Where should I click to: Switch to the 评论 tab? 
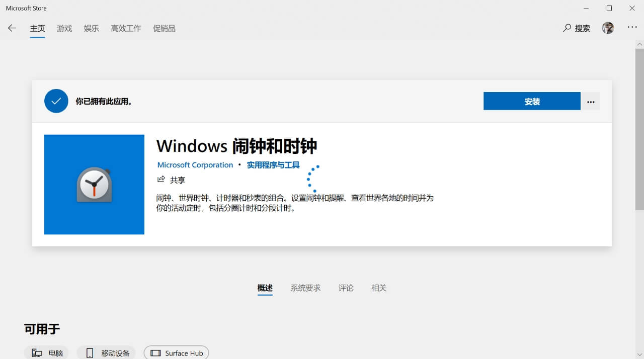coord(346,288)
